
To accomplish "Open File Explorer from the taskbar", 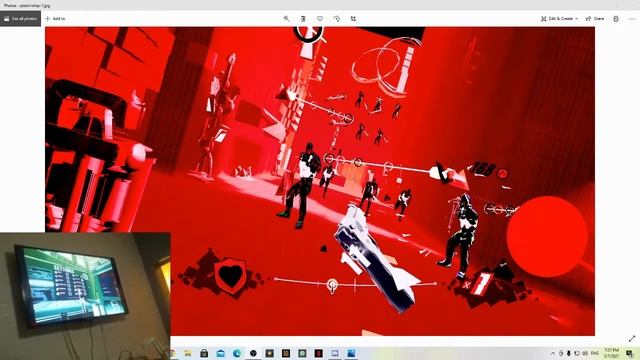I will pos(188,353).
